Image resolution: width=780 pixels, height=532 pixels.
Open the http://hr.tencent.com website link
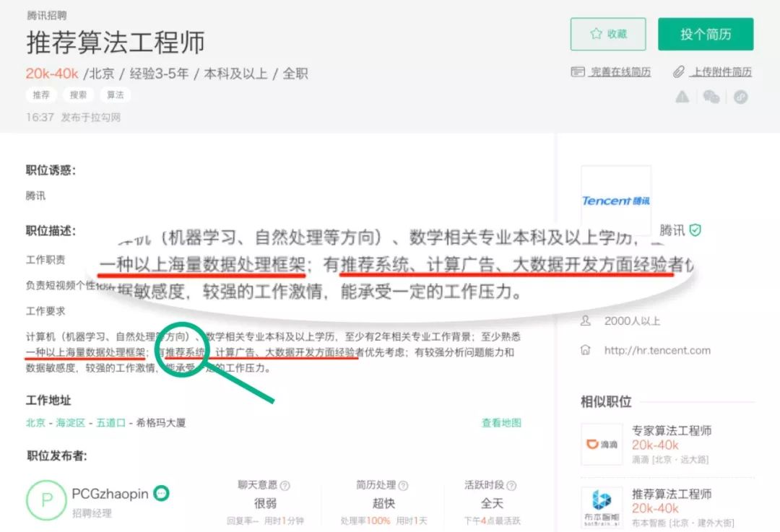point(657,351)
